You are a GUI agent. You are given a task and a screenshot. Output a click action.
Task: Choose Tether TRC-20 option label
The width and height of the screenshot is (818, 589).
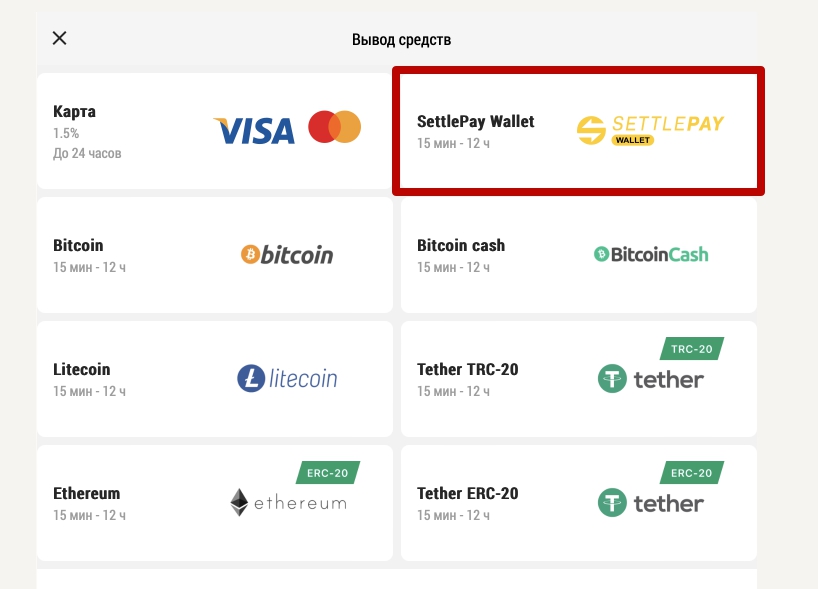[x=467, y=369]
